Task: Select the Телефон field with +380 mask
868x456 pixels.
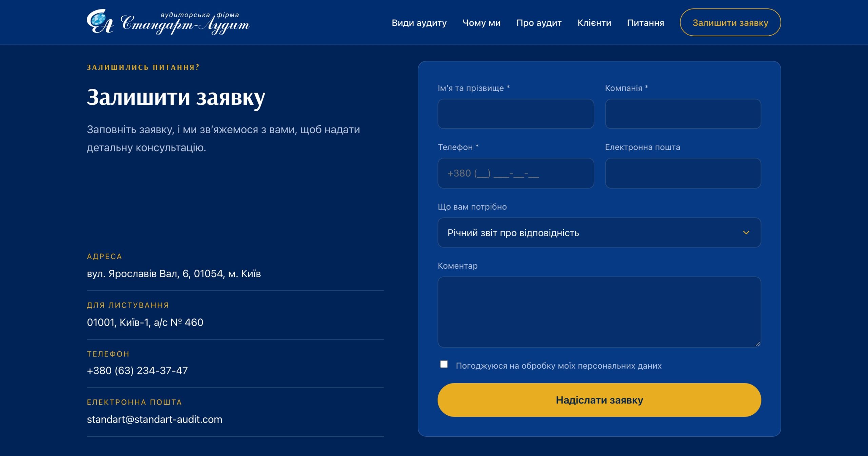Action: (516, 173)
